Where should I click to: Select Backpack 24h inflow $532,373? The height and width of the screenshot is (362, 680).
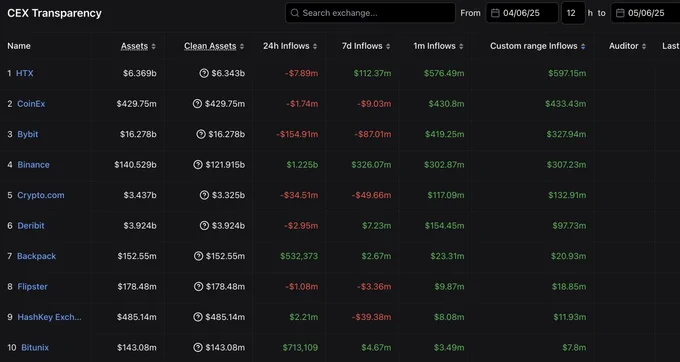tap(299, 256)
